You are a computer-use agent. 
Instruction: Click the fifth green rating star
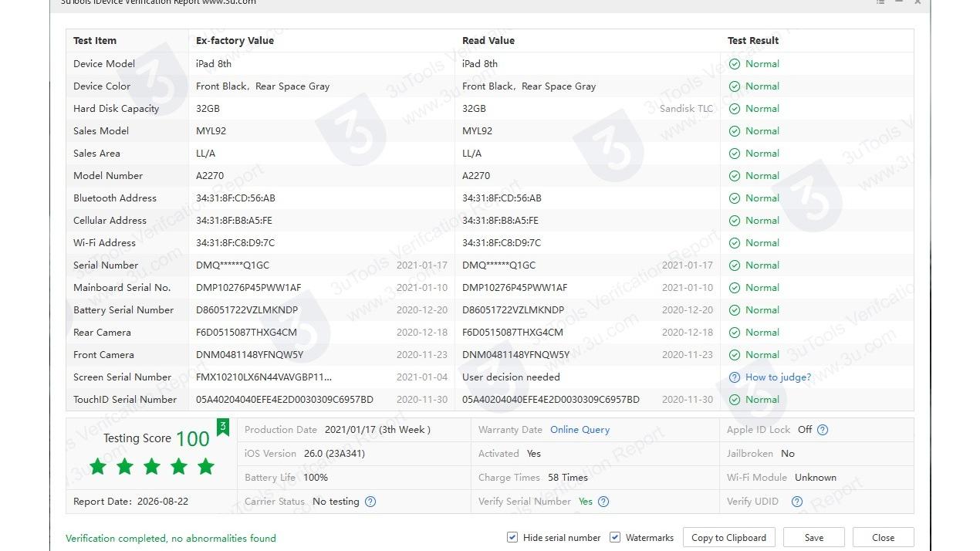coord(206,466)
